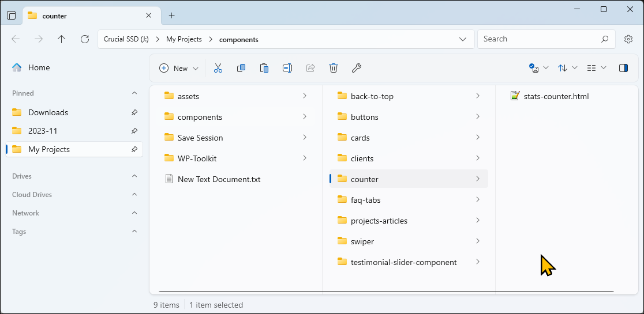Select the counter tab
Viewport: 644px width, 314px height.
click(x=87, y=16)
